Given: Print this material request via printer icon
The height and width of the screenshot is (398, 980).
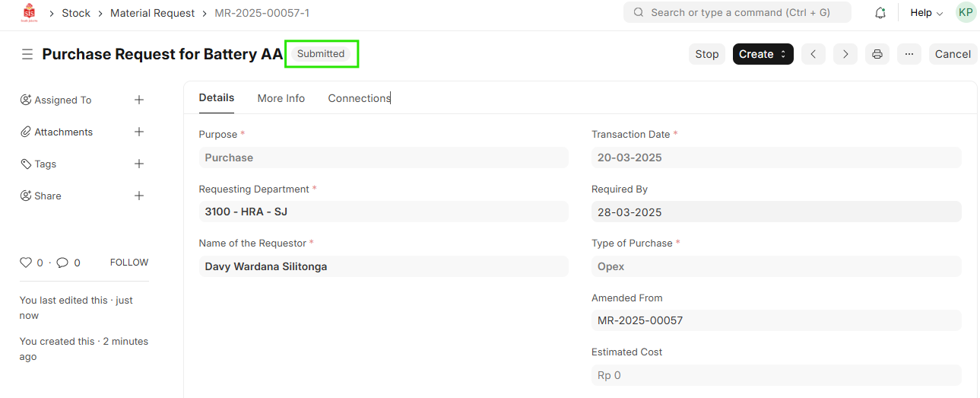Looking at the screenshot, I should 877,54.
